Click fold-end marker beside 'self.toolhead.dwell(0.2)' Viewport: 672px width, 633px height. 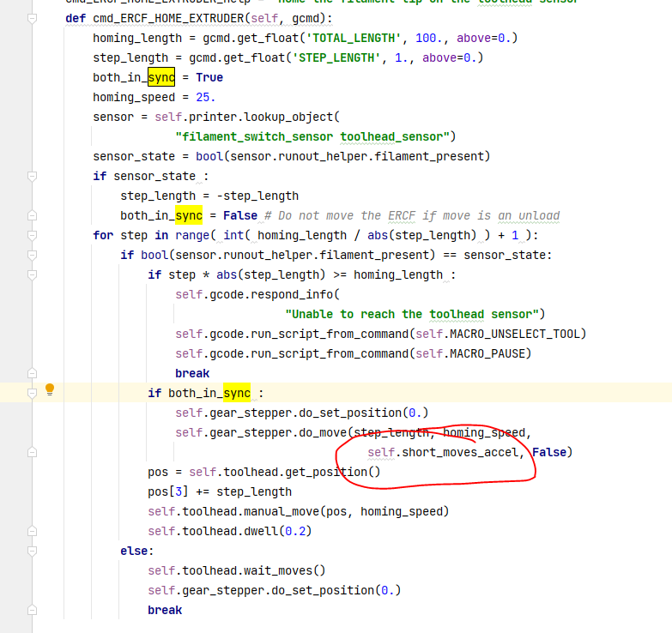point(32,531)
